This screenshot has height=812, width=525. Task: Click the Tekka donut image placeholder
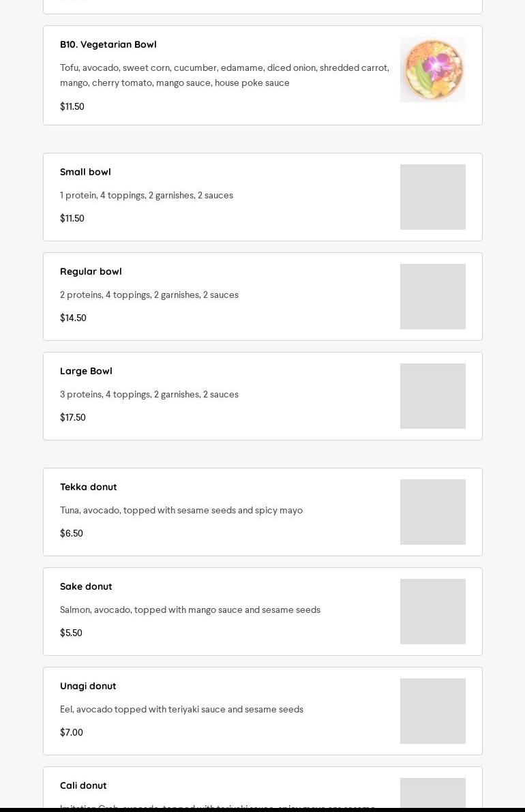click(432, 512)
